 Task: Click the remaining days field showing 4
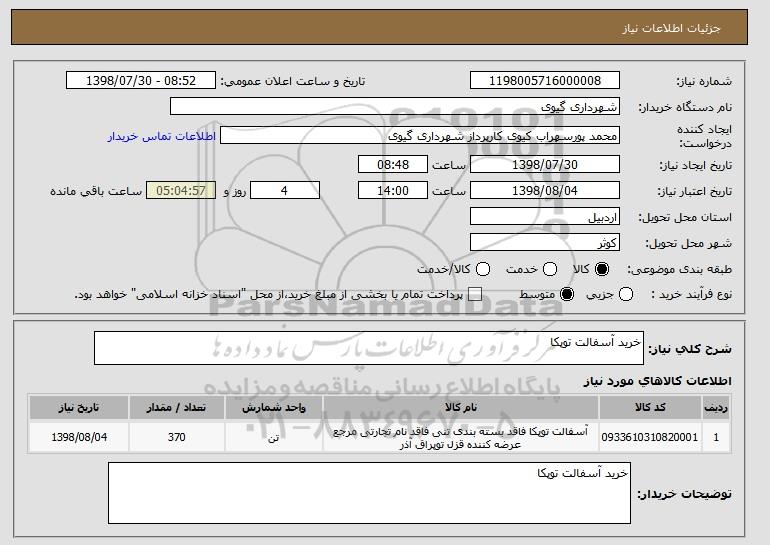pyautogui.click(x=285, y=191)
